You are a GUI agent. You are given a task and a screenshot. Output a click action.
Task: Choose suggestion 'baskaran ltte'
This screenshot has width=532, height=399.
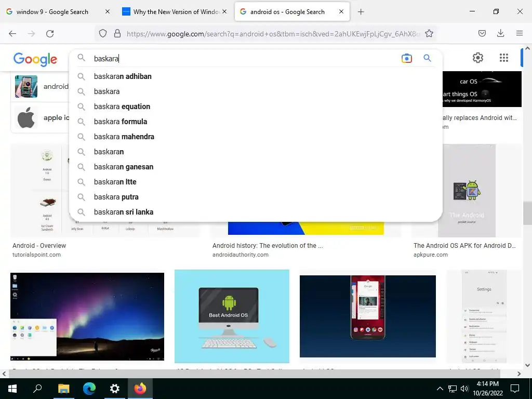pos(256,182)
